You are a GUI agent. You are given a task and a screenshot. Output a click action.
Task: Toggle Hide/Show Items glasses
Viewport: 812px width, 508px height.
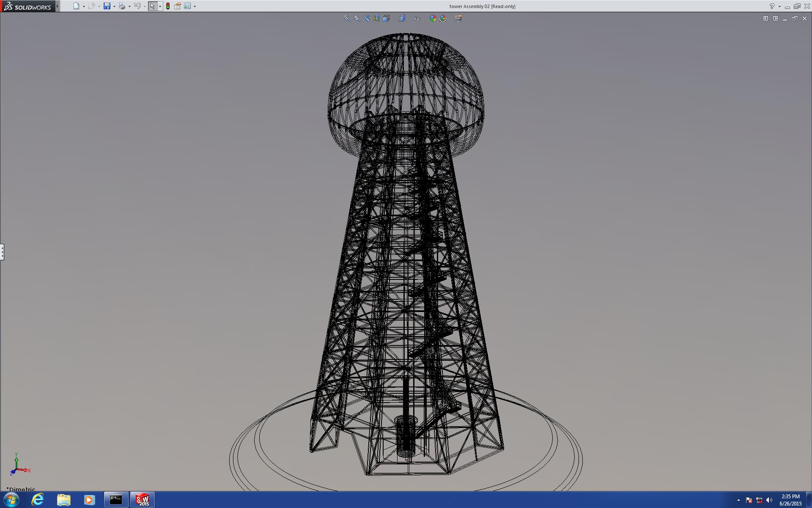[417, 18]
